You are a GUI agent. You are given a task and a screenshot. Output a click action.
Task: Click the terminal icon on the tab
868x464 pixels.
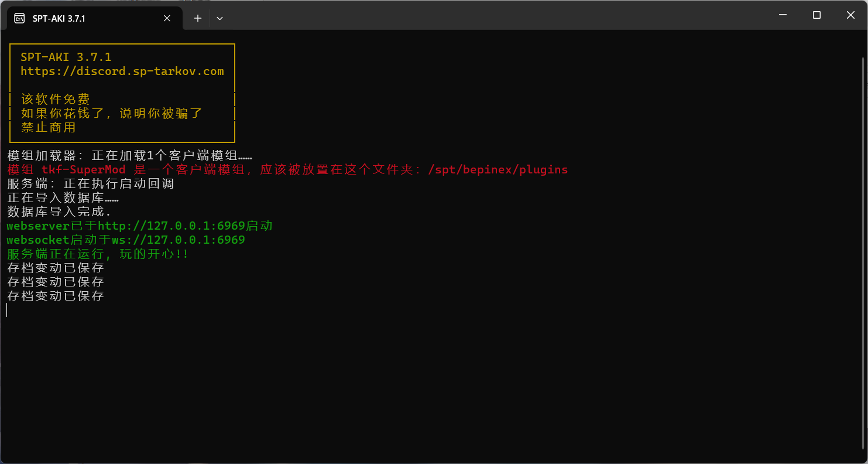click(x=19, y=18)
